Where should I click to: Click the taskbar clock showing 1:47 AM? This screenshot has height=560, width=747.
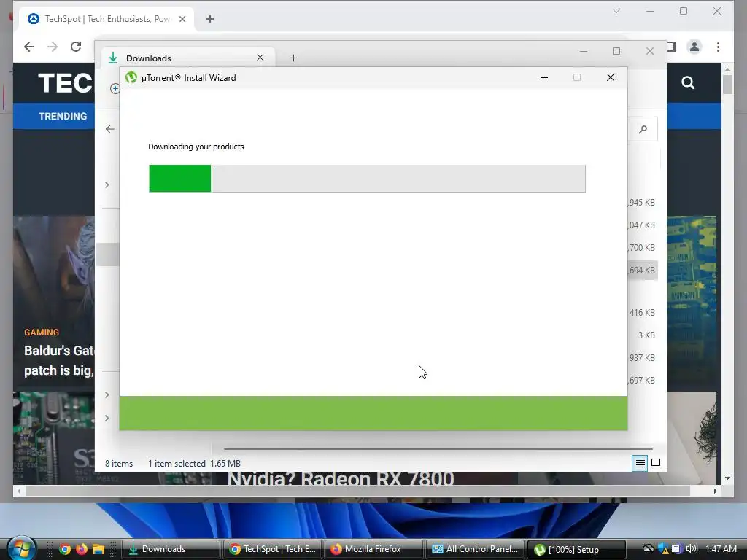pyautogui.click(x=721, y=549)
